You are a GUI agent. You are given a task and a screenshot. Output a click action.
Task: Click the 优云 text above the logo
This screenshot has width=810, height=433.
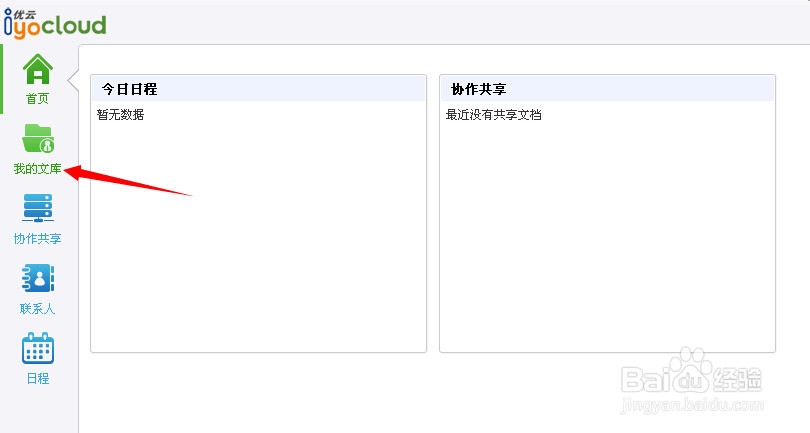[x=24, y=10]
